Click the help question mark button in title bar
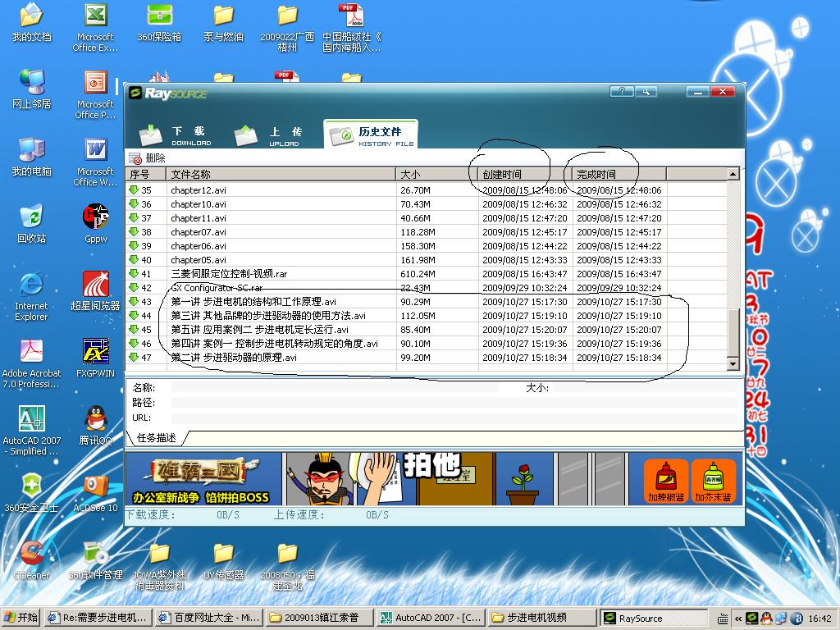This screenshot has height=630, width=840. point(622,92)
